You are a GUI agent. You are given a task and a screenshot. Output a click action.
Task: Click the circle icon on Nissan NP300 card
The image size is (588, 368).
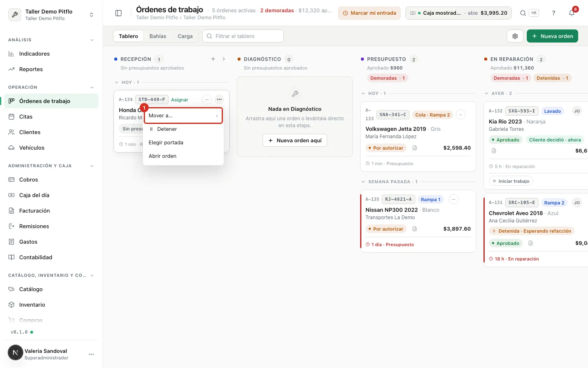pos(454,200)
